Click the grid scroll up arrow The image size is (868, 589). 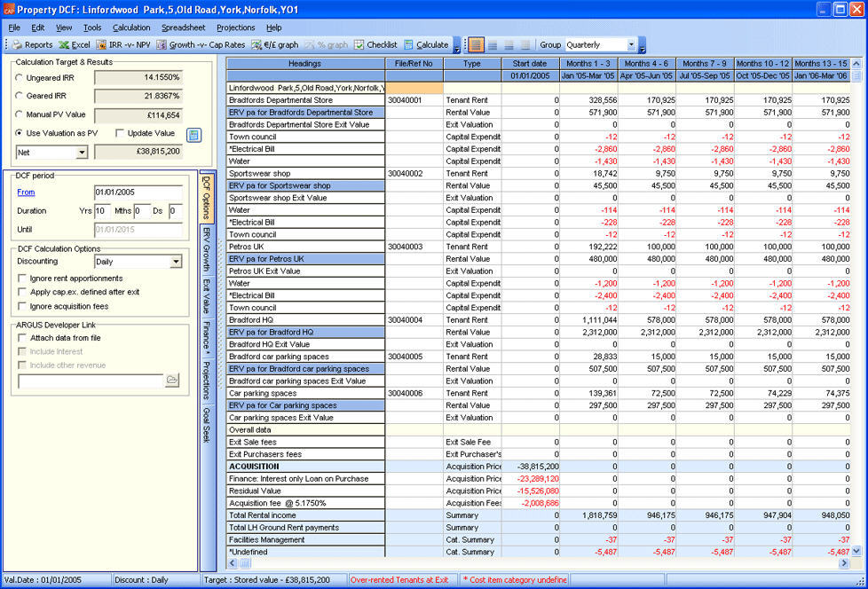pyautogui.click(x=856, y=64)
